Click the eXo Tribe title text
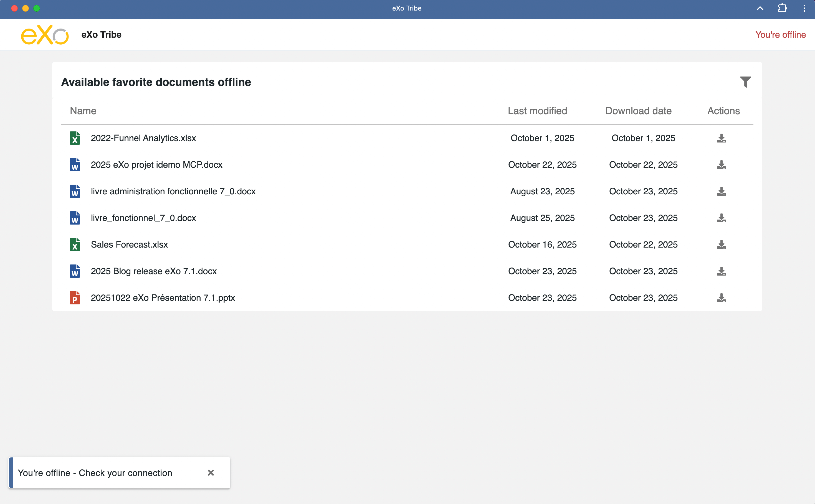The image size is (815, 504). pos(101,35)
